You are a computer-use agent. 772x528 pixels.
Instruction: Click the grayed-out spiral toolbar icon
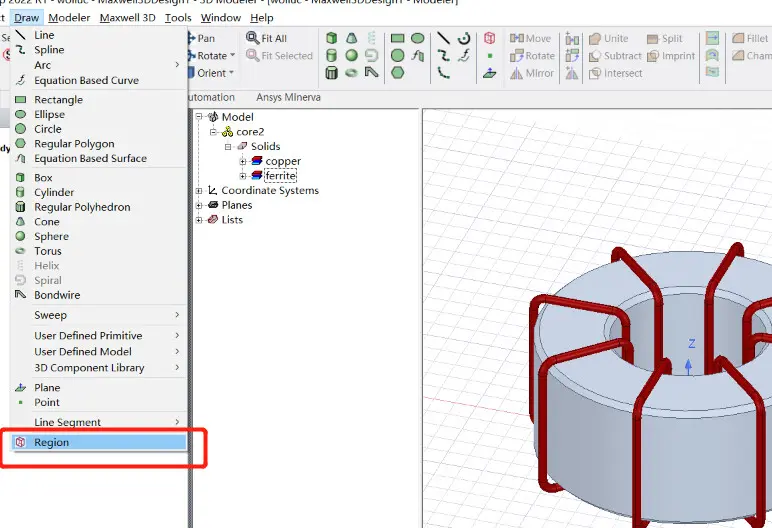pos(372,55)
